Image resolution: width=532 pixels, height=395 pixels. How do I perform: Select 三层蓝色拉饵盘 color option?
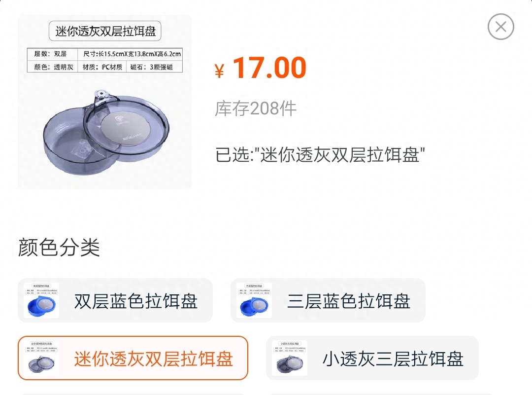[x=328, y=300]
